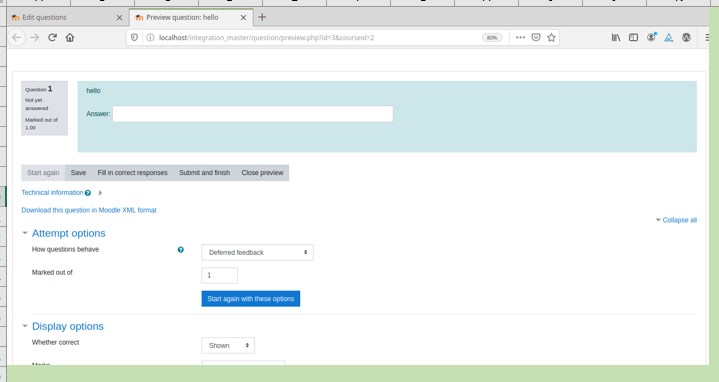Collapse the Display options section

(x=25, y=326)
